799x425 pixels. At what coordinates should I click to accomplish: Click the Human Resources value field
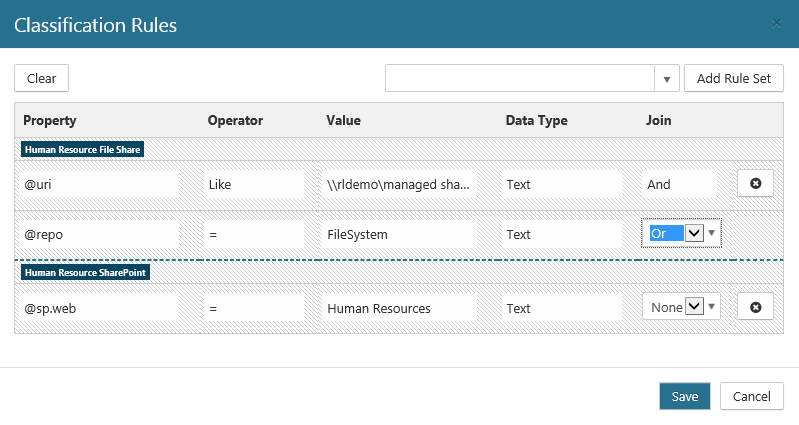pyautogui.click(x=399, y=308)
